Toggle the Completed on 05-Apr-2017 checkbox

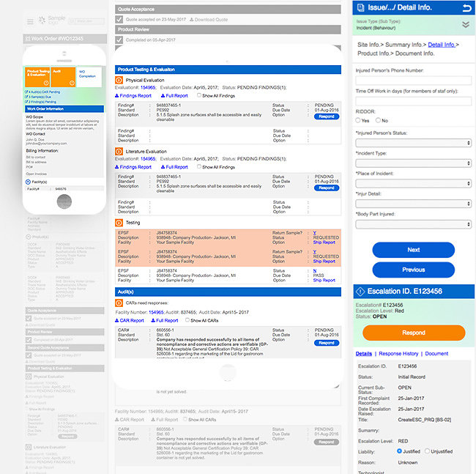point(119,40)
